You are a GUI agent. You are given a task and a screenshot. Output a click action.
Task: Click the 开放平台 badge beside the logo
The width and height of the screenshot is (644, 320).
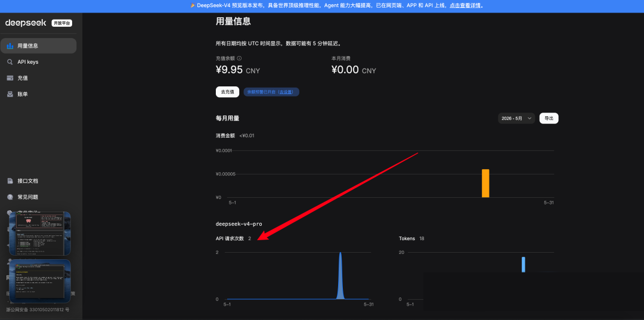click(x=61, y=23)
